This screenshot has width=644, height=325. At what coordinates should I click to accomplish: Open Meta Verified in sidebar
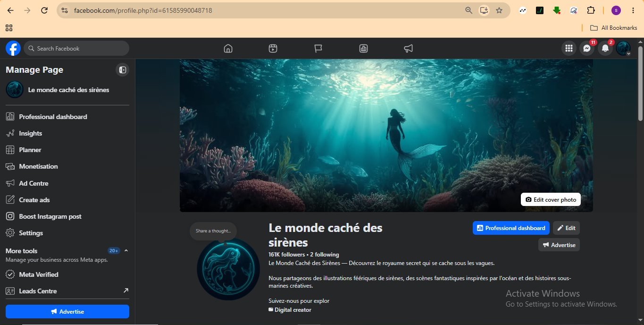(67, 274)
